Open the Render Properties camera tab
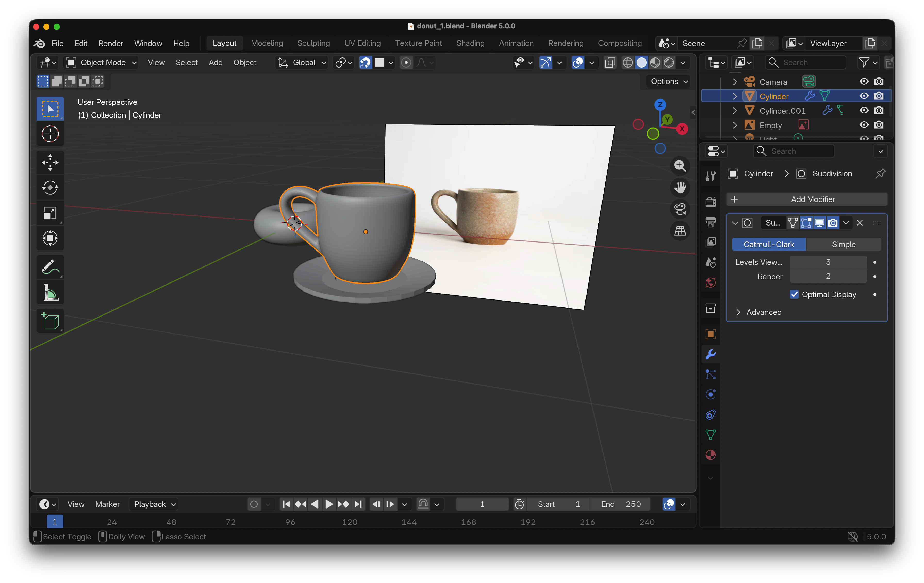Image resolution: width=924 pixels, height=583 pixels. tap(711, 202)
